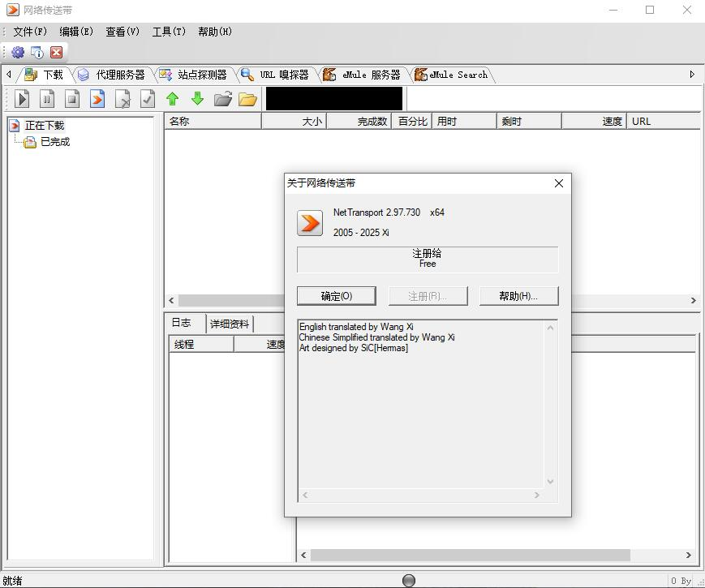
Task: Close the 关于网络传送带 dialog
Action: 558,183
